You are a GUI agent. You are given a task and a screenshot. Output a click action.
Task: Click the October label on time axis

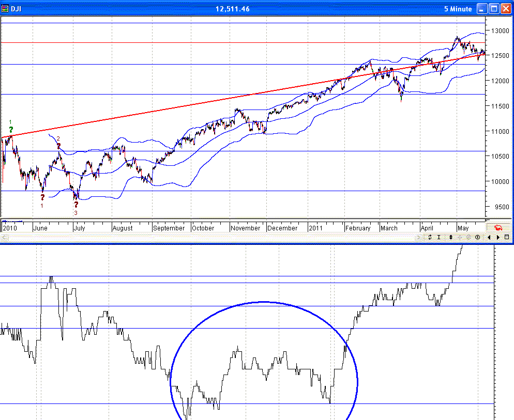[x=203, y=228]
